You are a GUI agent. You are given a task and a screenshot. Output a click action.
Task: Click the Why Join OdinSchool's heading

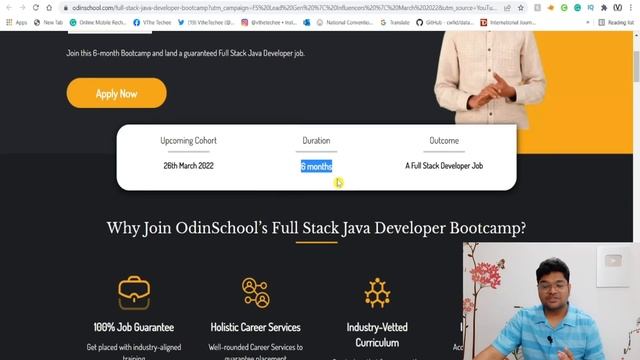pyautogui.click(x=316, y=228)
